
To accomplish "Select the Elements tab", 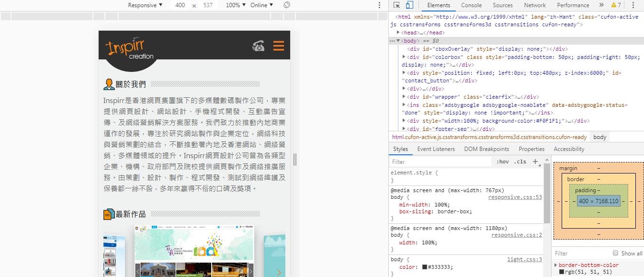I will 439,5.
